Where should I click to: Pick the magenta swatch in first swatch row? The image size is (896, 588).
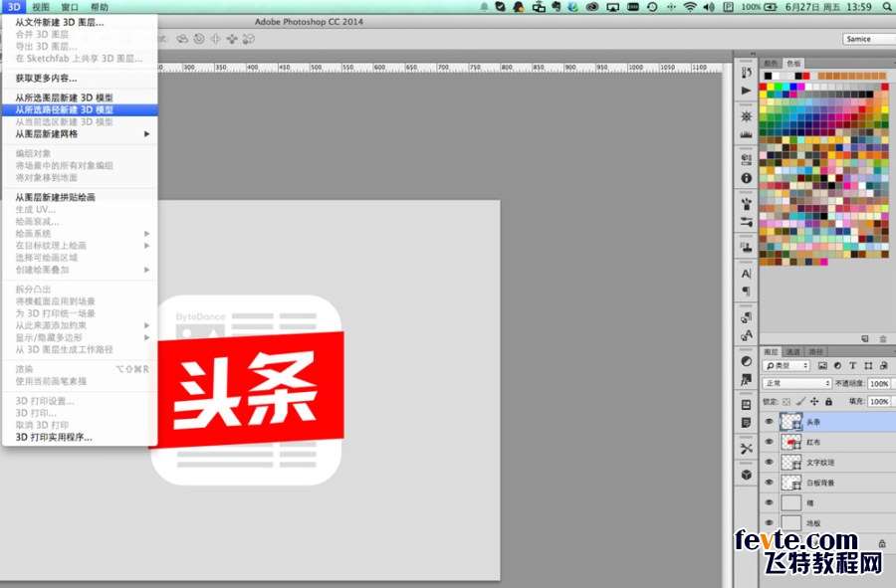coord(800,87)
